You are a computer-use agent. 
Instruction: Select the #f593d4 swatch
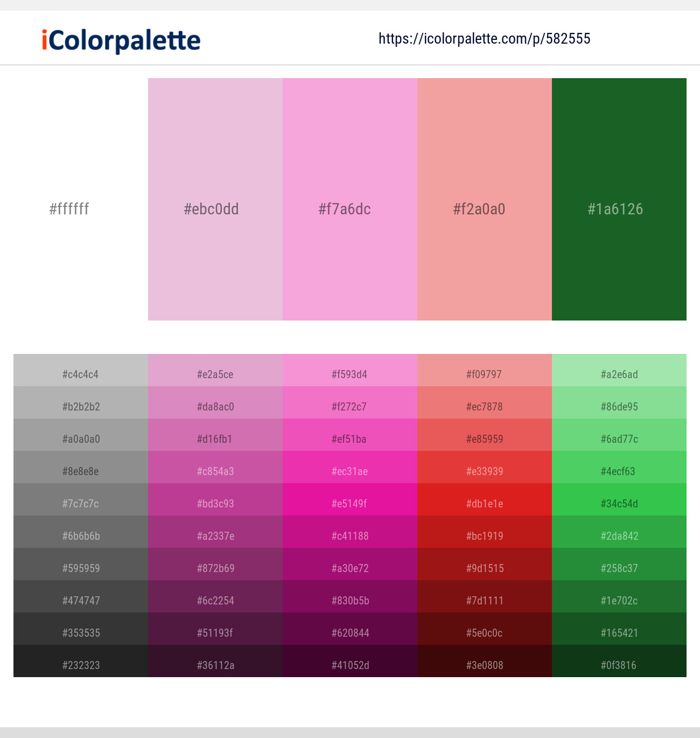point(349,374)
